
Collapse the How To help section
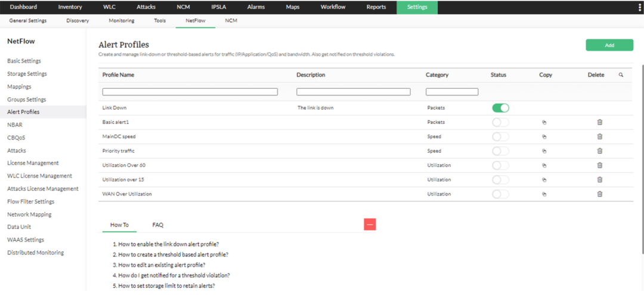click(x=370, y=225)
